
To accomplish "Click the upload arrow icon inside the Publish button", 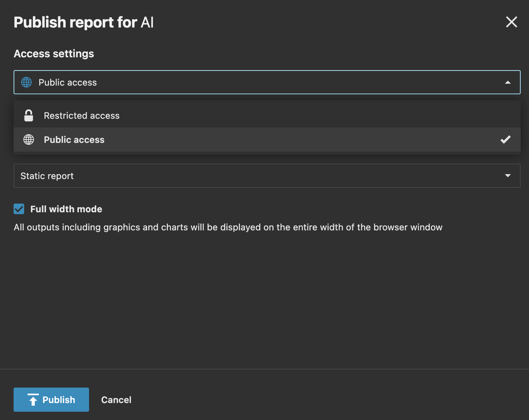I will click(x=33, y=400).
